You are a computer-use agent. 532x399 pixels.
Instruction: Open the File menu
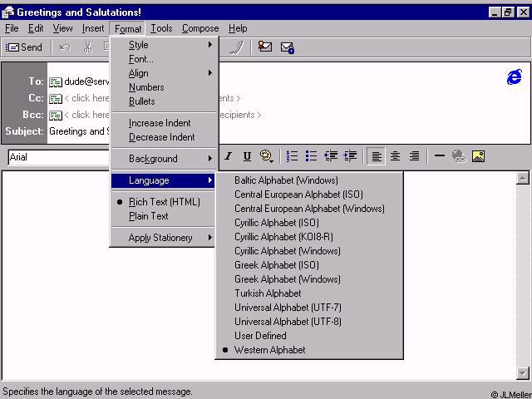point(12,28)
